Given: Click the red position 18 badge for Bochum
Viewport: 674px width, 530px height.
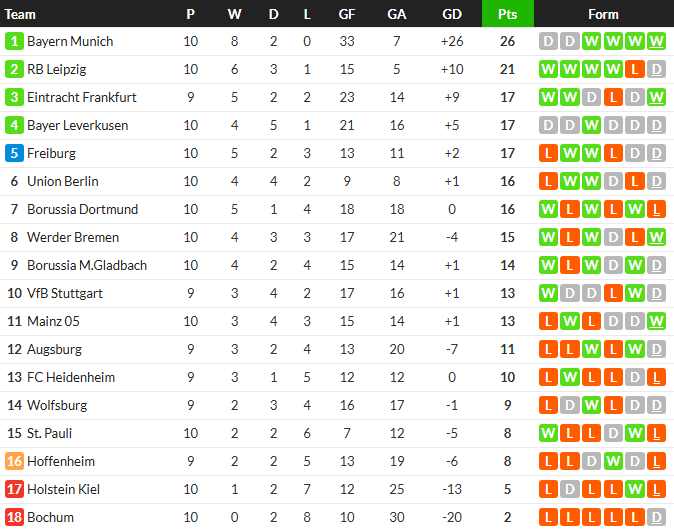Looking at the screenshot, I should click(14, 518).
